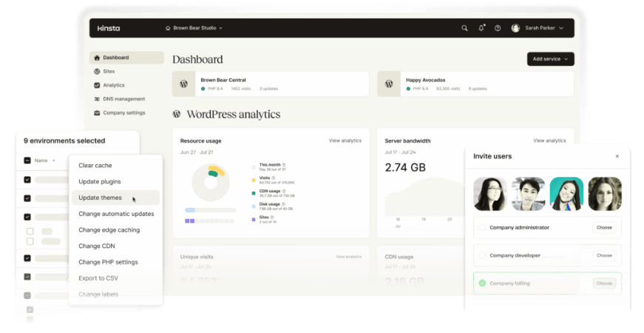
Task: Click the WordPress icon on Happy Avocados card
Action: click(388, 84)
